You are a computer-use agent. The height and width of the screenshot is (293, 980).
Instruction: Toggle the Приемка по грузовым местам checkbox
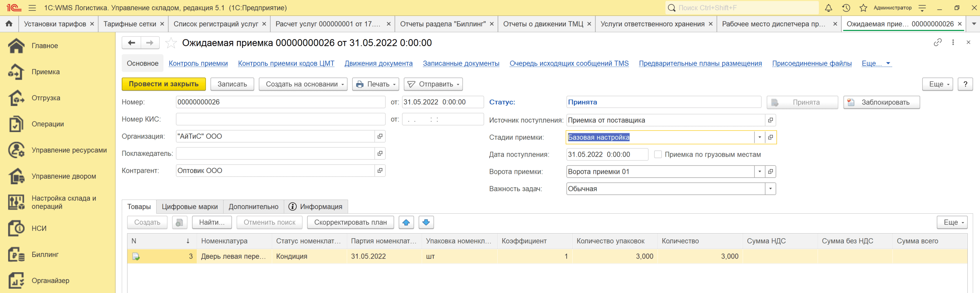(x=658, y=154)
